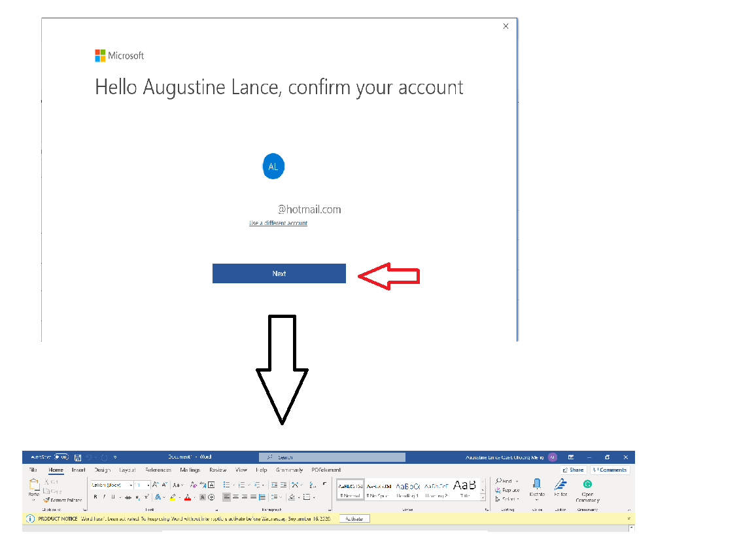Click the Search box in Word's title bar

point(332,457)
